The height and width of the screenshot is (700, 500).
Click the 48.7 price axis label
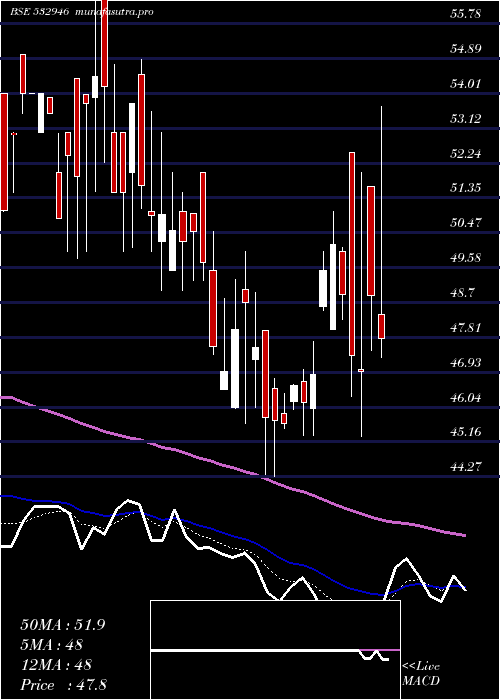pyautogui.click(x=462, y=292)
